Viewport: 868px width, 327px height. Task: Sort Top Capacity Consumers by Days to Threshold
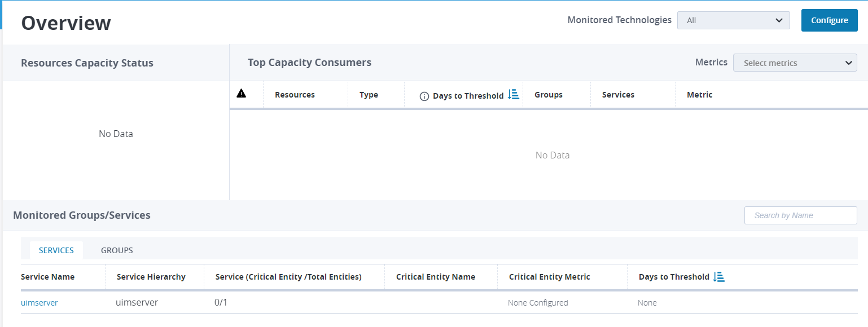click(513, 94)
